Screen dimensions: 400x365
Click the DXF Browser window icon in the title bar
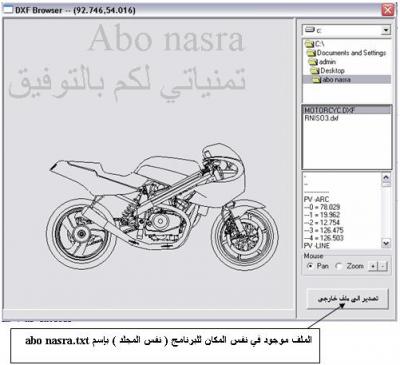[x=8, y=10]
